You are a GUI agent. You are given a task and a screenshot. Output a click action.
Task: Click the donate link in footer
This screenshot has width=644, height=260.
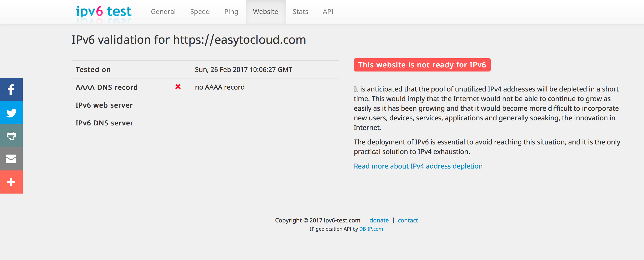coord(379,220)
